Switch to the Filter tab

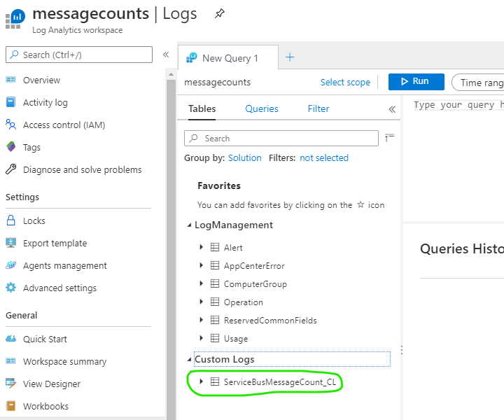(318, 108)
